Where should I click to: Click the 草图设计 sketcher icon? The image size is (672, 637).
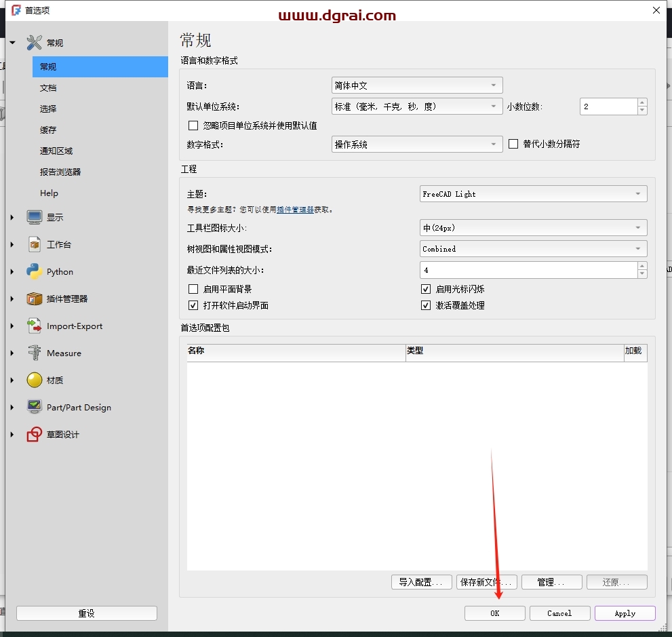click(x=35, y=433)
